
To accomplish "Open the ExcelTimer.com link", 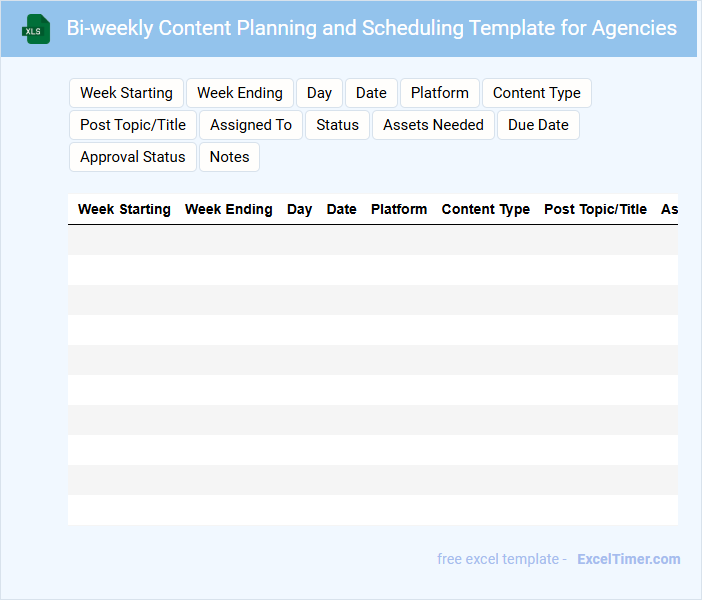I will click(x=628, y=559).
